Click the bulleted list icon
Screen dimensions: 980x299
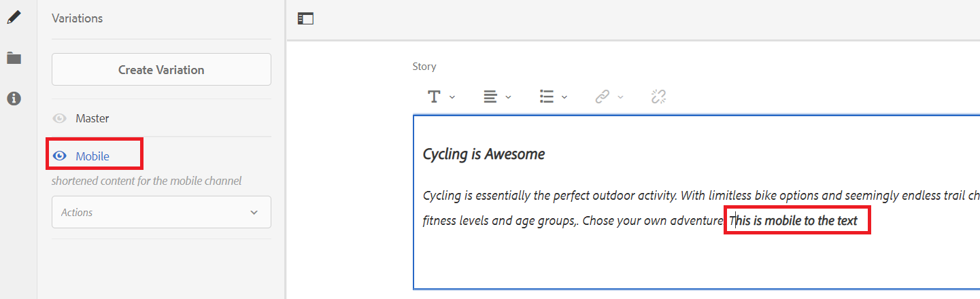point(546,96)
